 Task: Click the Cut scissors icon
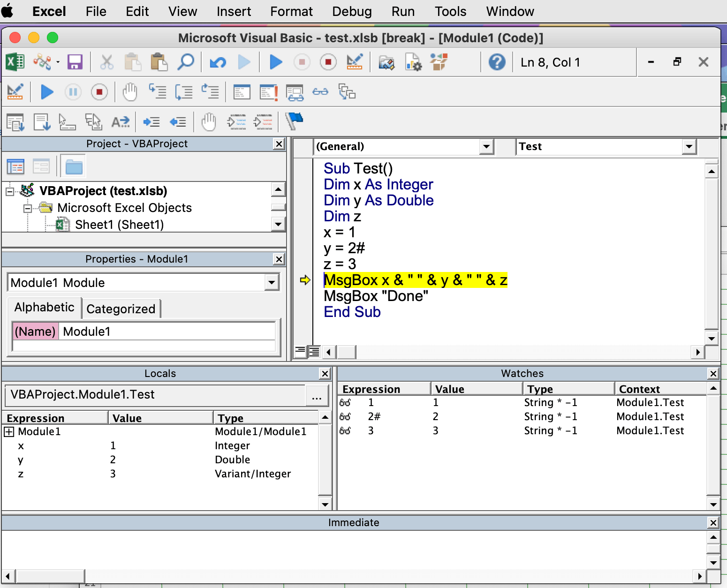107,62
